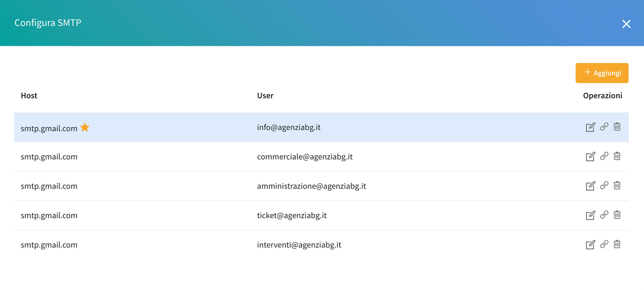
Task: Delete the info@agenziabg.it SMTP account
Action: [617, 127]
